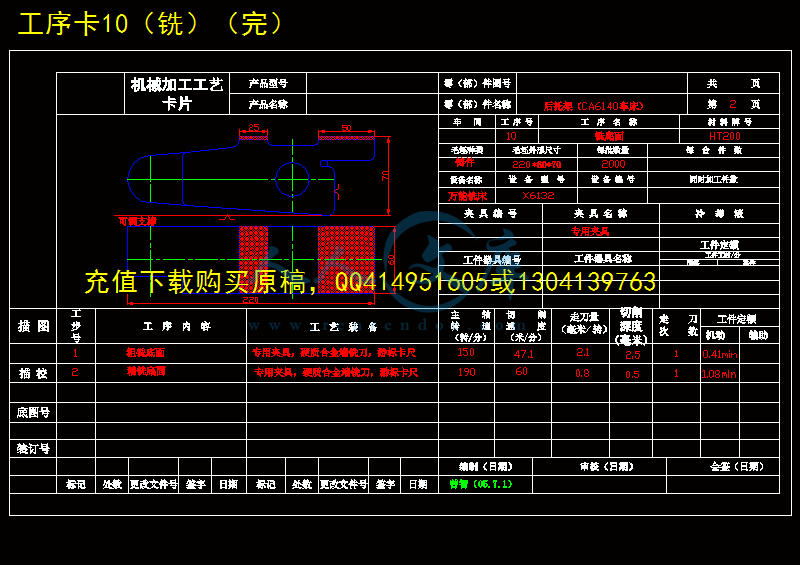Click the page number cell 第 2 页

click(x=734, y=104)
